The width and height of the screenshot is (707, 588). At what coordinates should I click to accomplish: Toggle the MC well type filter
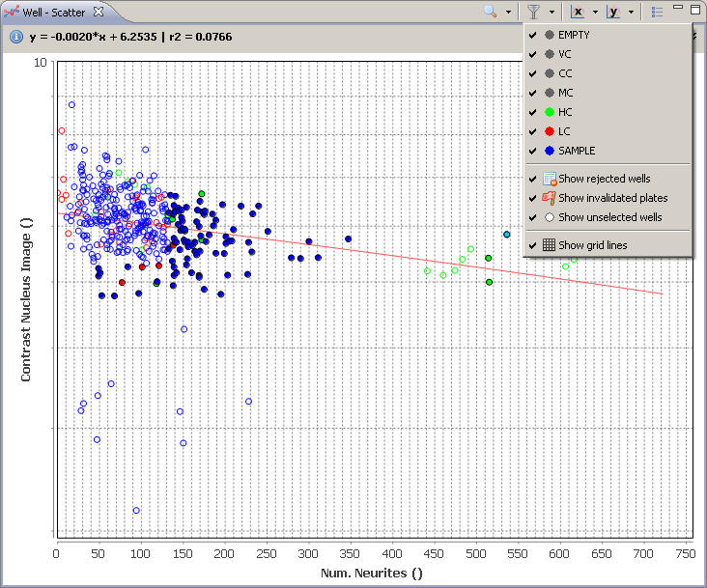tap(608, 93)
